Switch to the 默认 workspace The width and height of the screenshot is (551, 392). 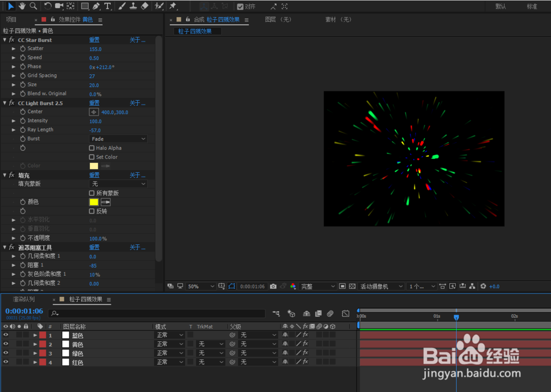click(x=500, y=6)
